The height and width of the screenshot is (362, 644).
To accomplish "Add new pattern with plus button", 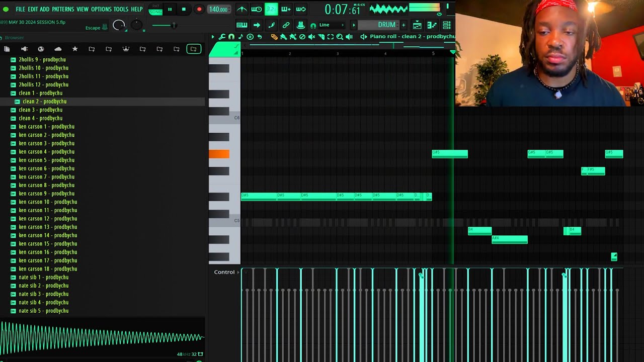I will pos(404,25).
